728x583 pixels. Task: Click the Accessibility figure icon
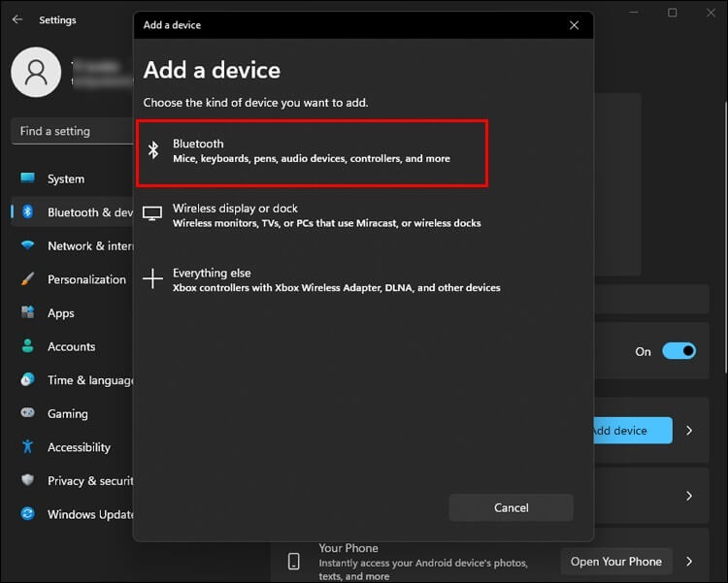tap(27, 446)
